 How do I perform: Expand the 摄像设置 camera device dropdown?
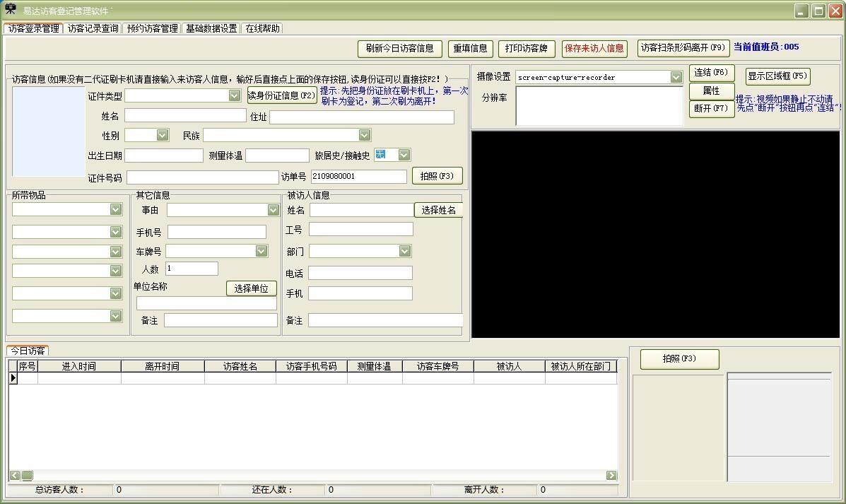pyautogui.click(x=676, y=77)
